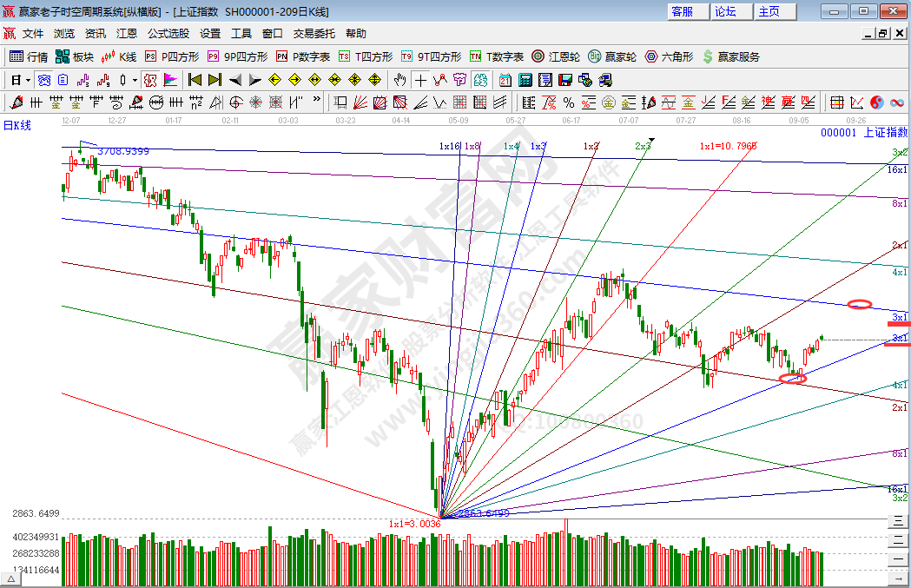Click left scroll arrow at bottom-left corner
Screen dimensions: 911x588
pyautogui.click(x=11, y=579)
